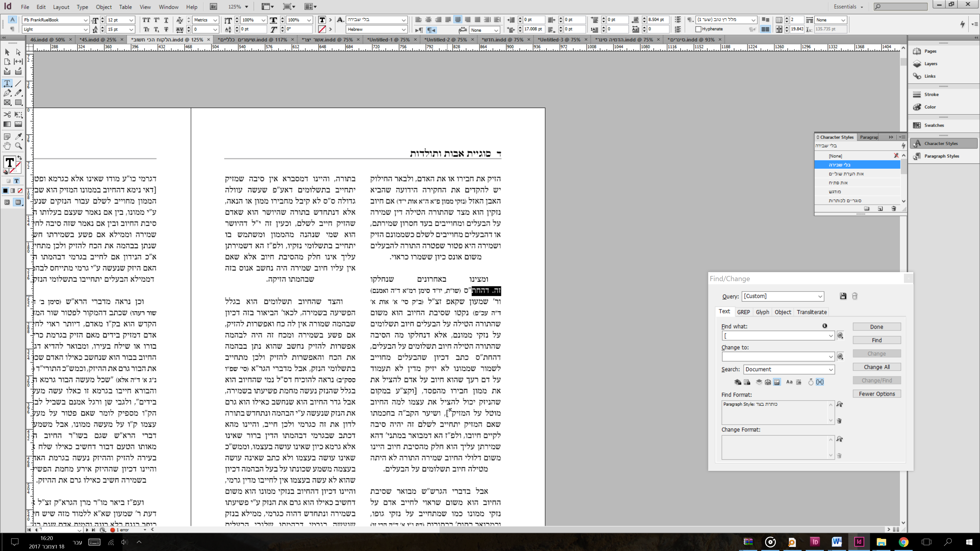Click the Find button
The width and height of the screenshot is (980, 551).
point(877,340)
